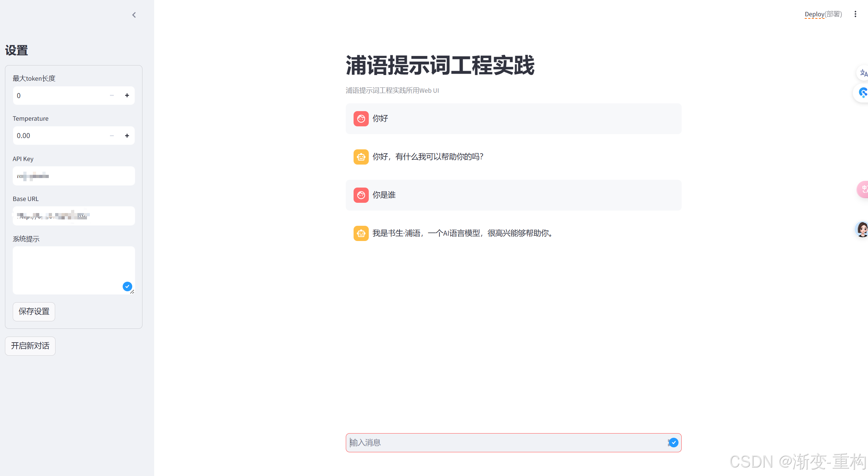Click the Temperature label
Viewport: 868px width, 476px height.
[x=31, y=119]
